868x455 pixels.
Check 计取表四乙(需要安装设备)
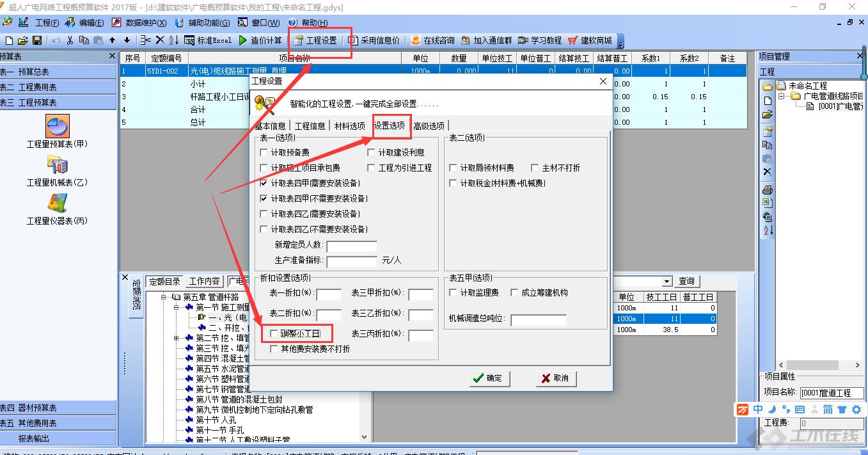click(x=264, y=214)
